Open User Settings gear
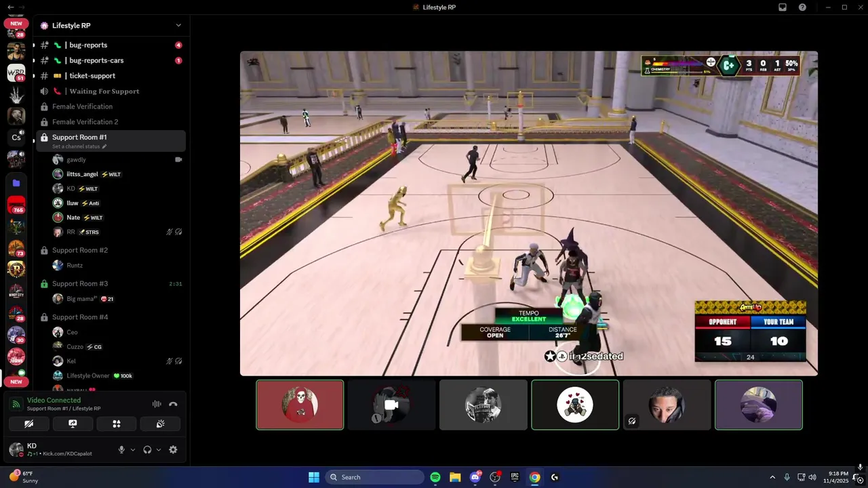Screen dimensions: 868x488 click(x=173, y=449)
